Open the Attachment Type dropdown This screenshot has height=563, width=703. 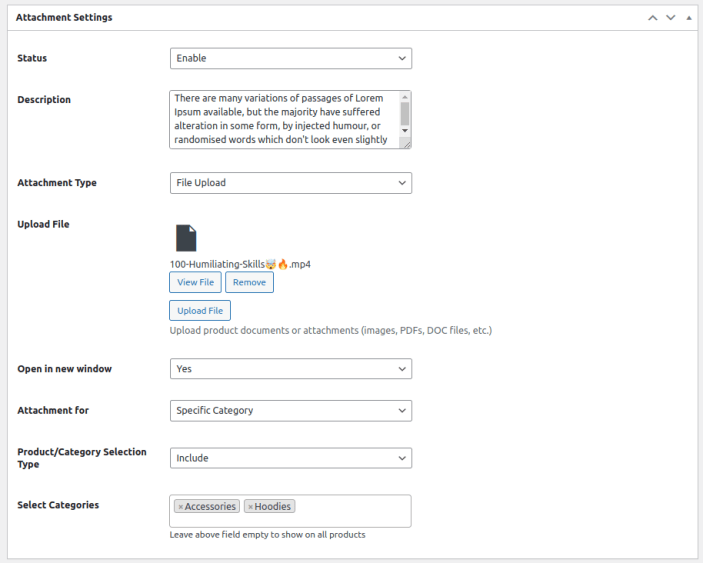pyautogui.click(x=290, y=183)
